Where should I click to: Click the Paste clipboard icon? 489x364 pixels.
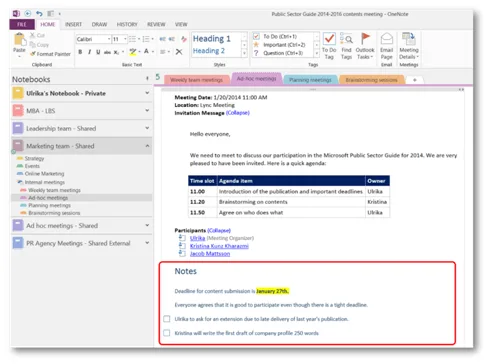pos(19,40)
